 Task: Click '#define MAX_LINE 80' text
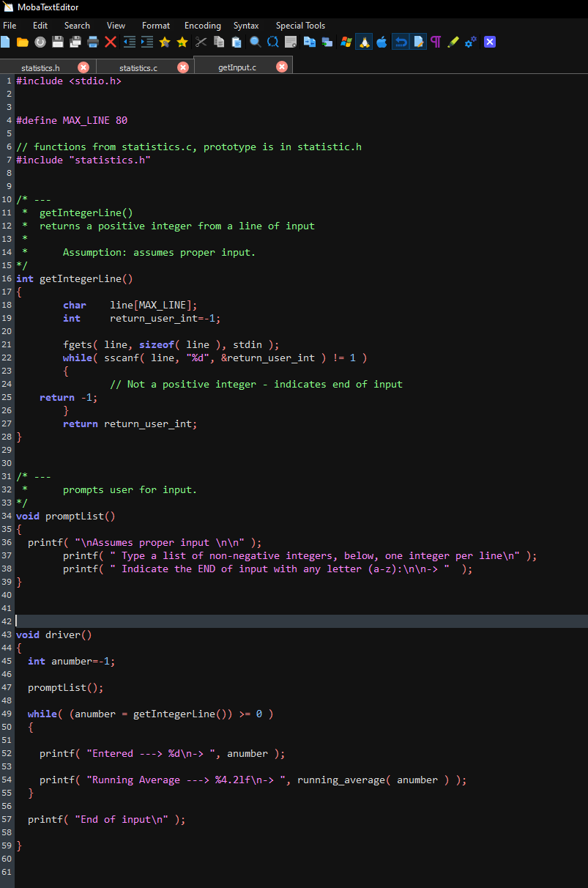(x=72, y=121)
